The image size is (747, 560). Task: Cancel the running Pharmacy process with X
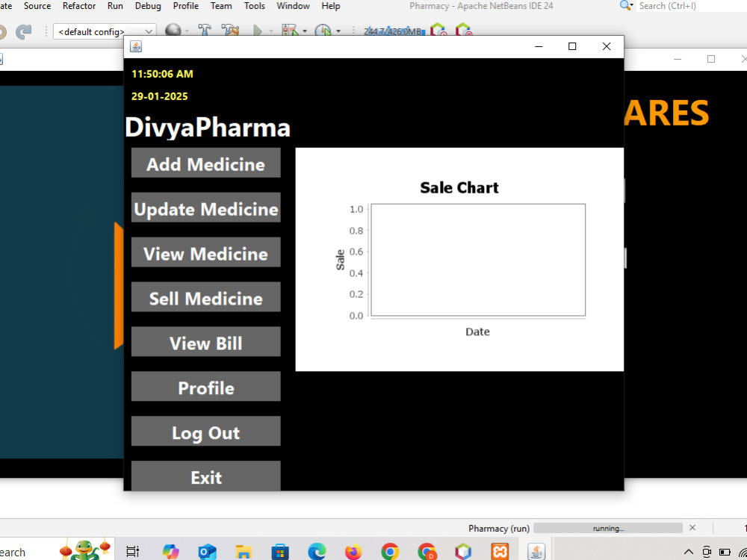tap(692, 528)
